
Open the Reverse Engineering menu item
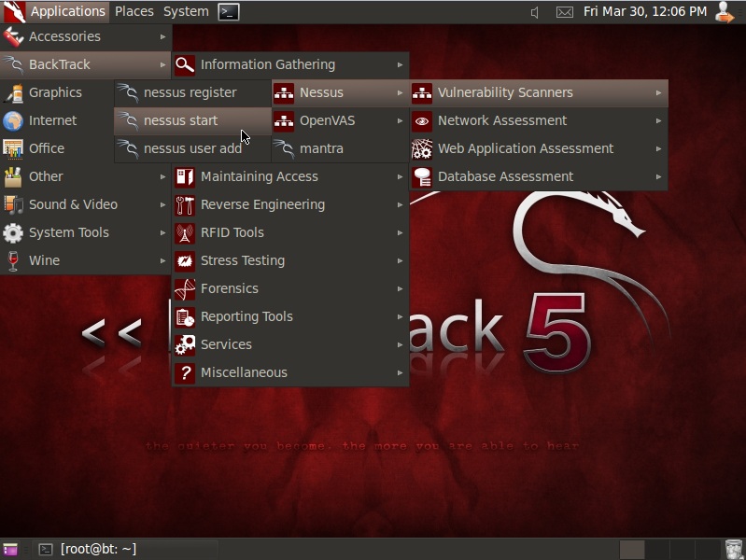point(290,205)
